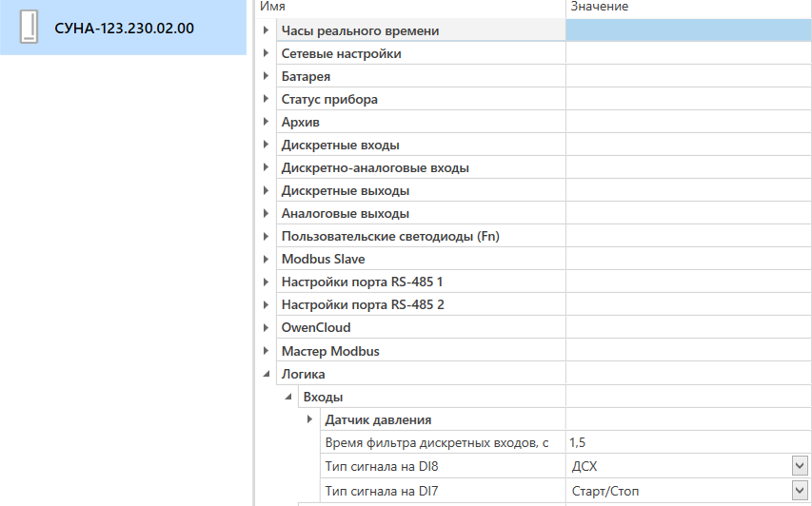Select Настройки порта RS-485 2 row
The image size is (812, 506).
tap(421, 304)
